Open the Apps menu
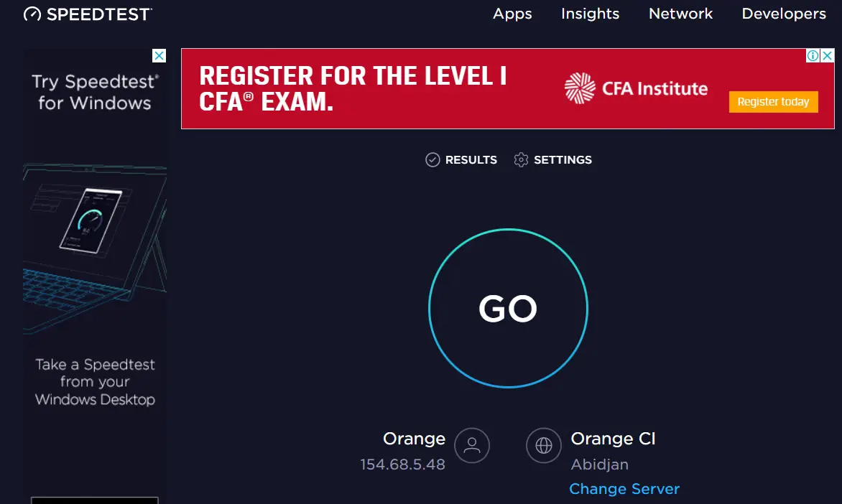The image size is (842, 504). tap(512, 14)
